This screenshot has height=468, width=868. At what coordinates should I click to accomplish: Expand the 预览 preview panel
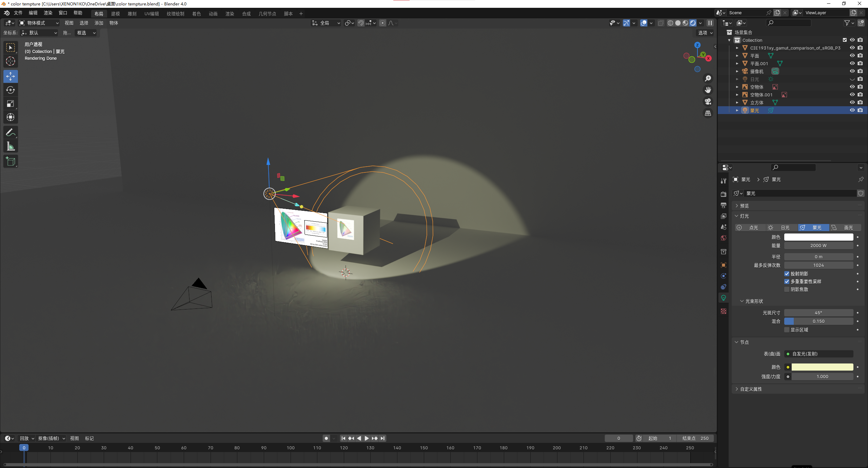[798, 206]
